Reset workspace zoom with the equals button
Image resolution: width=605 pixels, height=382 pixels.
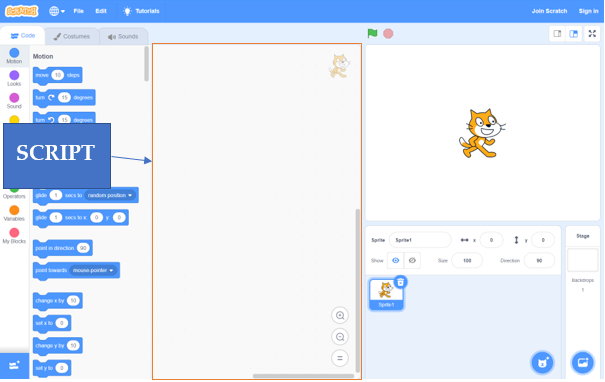coord(340,358)
